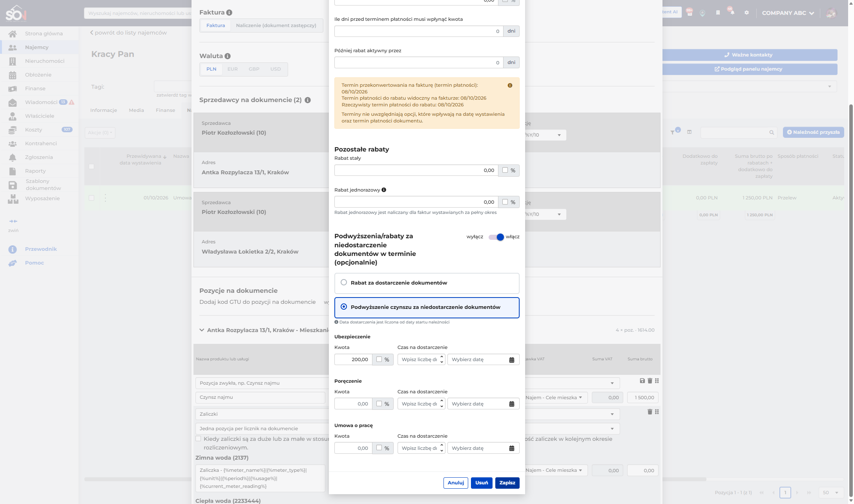Click Zapisz button
The image size is (854, 504).
coord(507,483)
